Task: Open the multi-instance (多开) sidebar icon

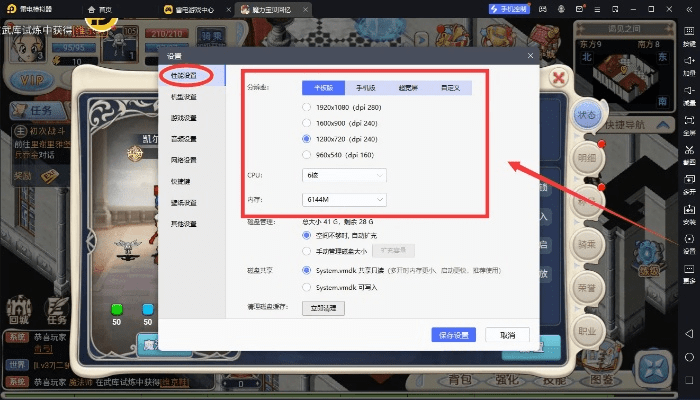Action: (x=689, y=184)
